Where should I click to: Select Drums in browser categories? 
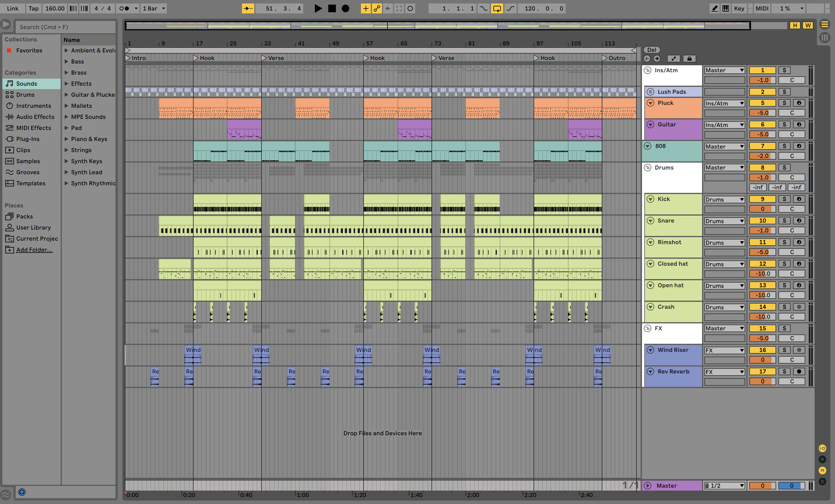pyautogui.click(x=25, y=95)
